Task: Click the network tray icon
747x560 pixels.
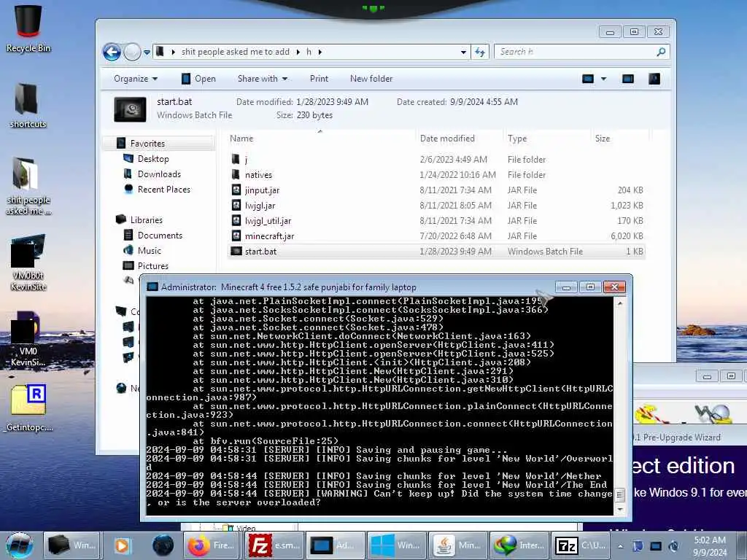Action: (x=656, y=546)
